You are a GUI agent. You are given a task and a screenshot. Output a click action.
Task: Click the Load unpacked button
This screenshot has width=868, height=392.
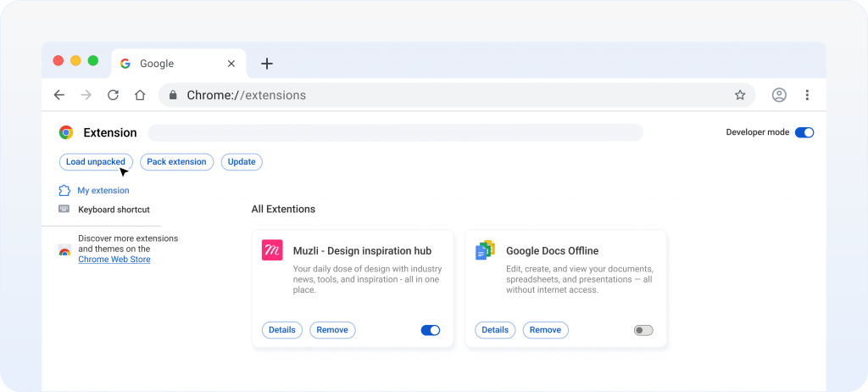(x=96, y=161)
